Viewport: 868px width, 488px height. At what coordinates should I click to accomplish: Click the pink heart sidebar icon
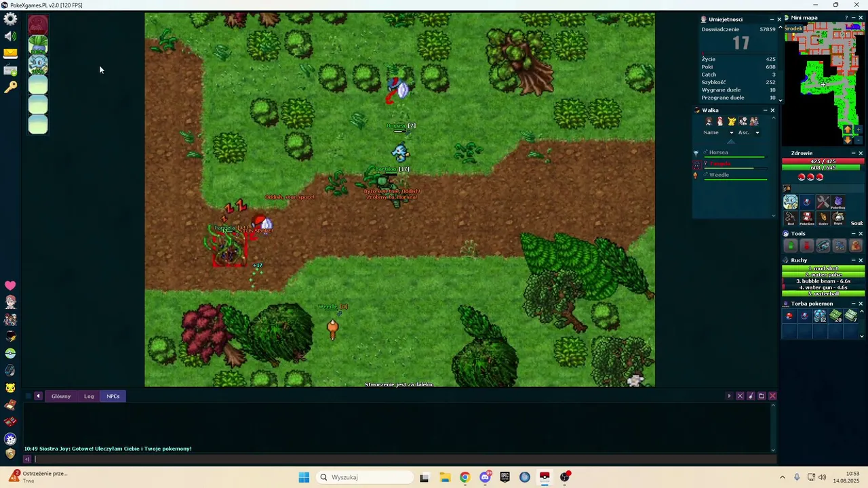10,286
